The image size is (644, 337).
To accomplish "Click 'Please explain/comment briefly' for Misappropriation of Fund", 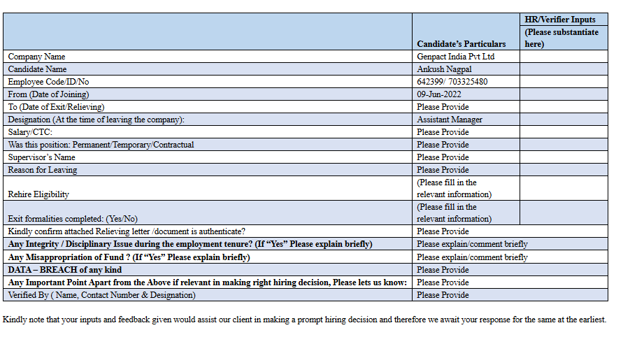I will 472,257.
